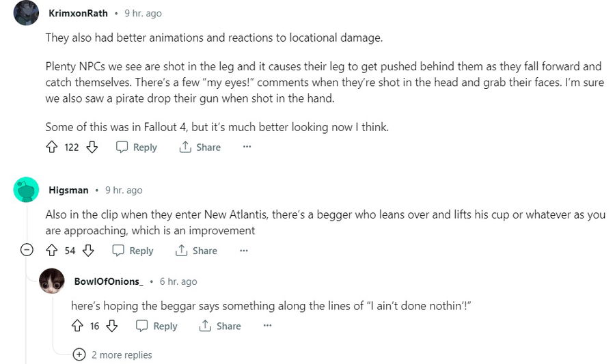The image size is (615, 364).
Task: Collapse Higsman's comment thread
Action: point(27,251)
